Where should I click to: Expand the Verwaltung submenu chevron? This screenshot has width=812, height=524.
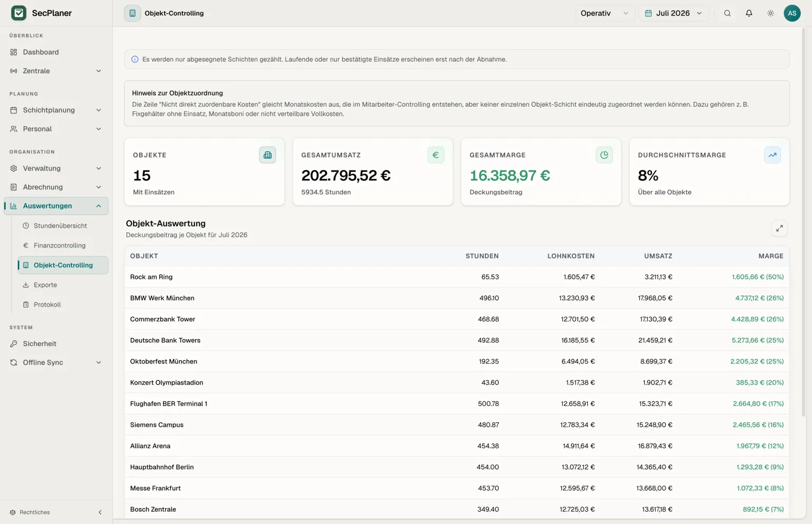coord(98,169)
